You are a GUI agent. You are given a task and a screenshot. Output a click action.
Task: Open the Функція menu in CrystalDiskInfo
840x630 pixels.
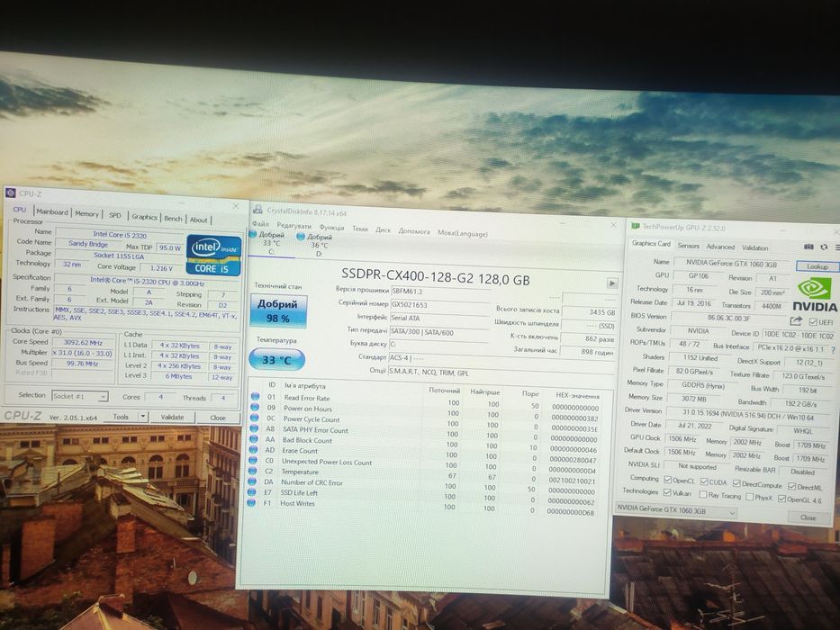click(331, 228)
